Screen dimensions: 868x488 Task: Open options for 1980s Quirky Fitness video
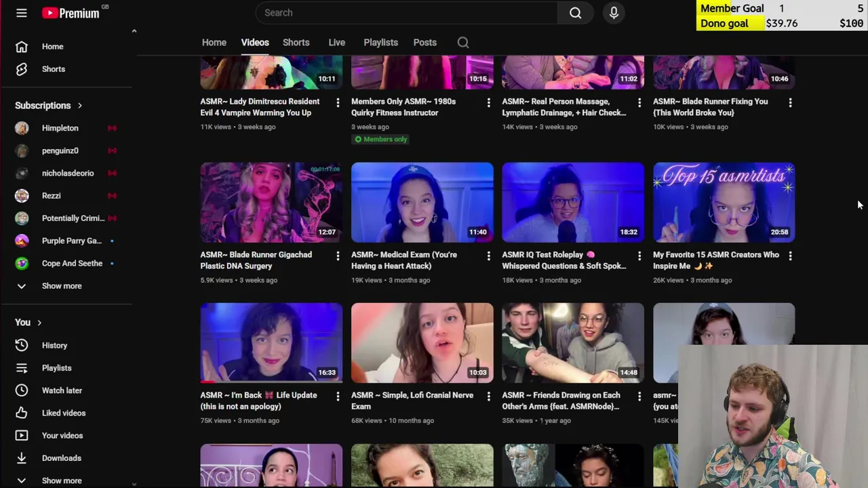[488, 102]
